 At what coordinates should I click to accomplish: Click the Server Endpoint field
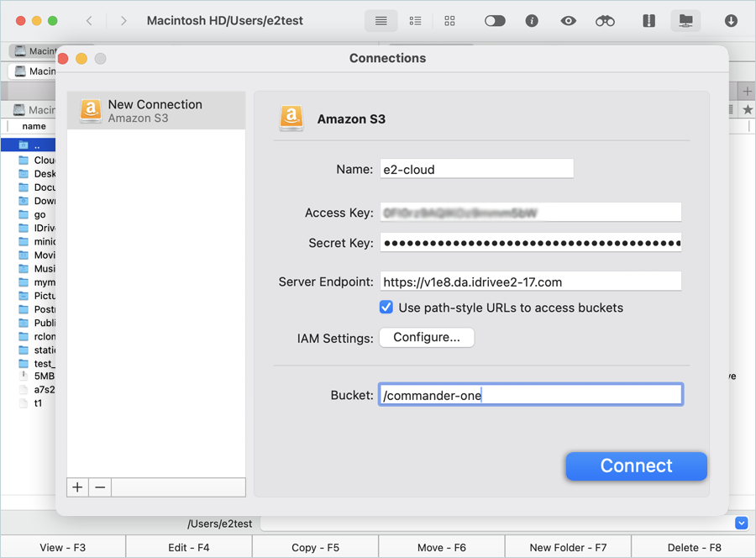pos(531,282)
